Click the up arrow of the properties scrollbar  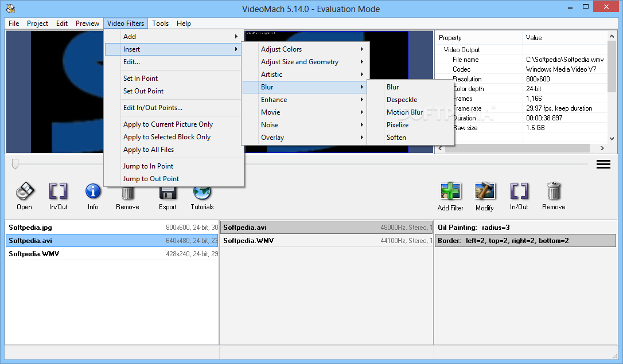pos(612,36)
